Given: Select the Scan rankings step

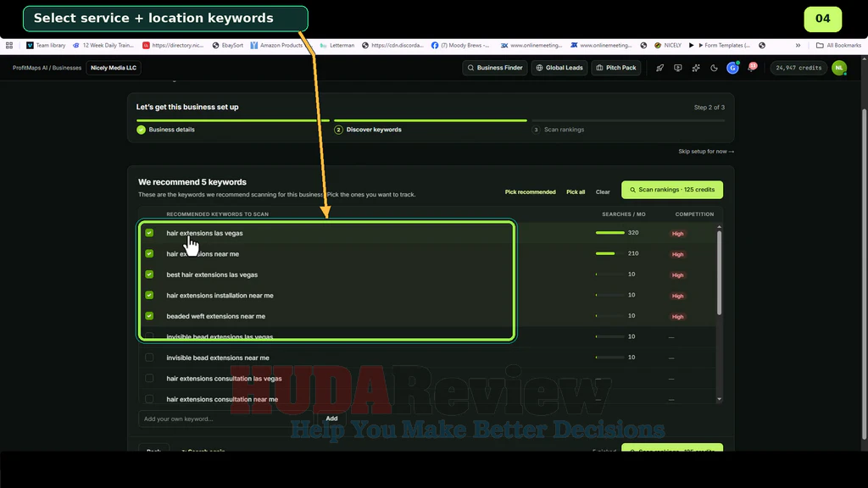Looking at the screenshot, I should coord(558,130).
